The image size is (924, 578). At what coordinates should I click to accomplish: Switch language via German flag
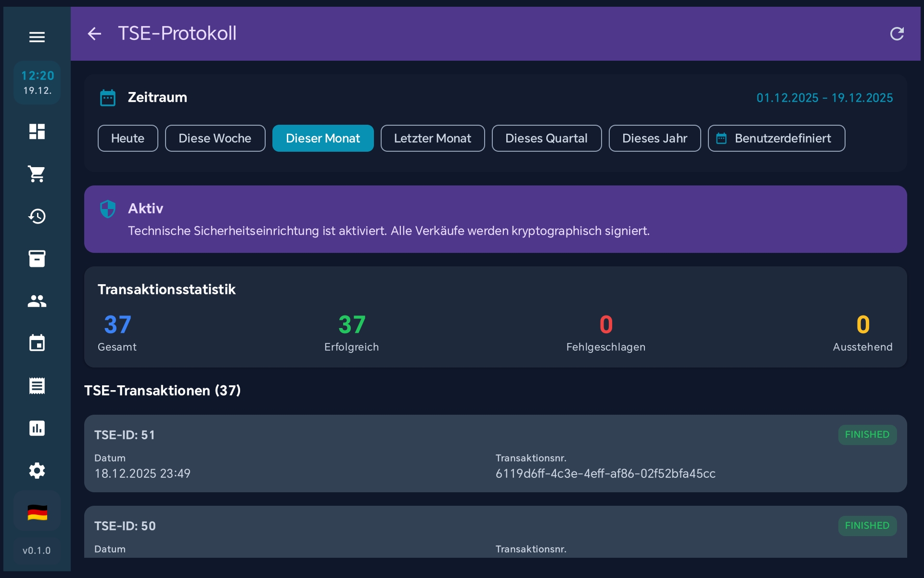(37, 512)
